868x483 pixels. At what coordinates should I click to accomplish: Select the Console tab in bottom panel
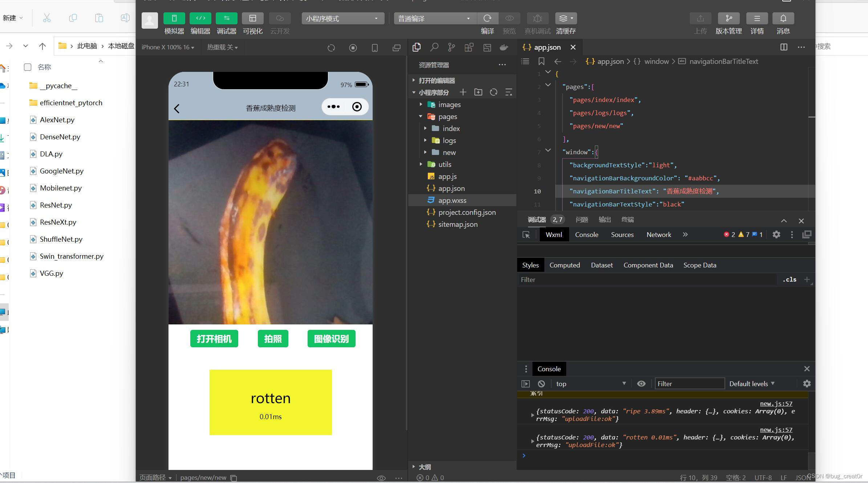point(549,369)
